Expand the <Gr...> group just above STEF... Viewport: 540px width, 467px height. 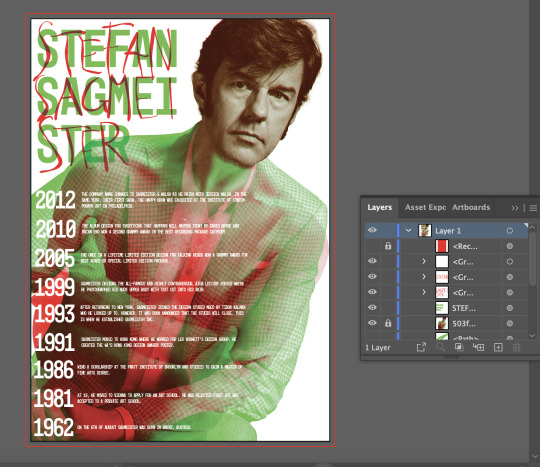(x=424, y=292)
